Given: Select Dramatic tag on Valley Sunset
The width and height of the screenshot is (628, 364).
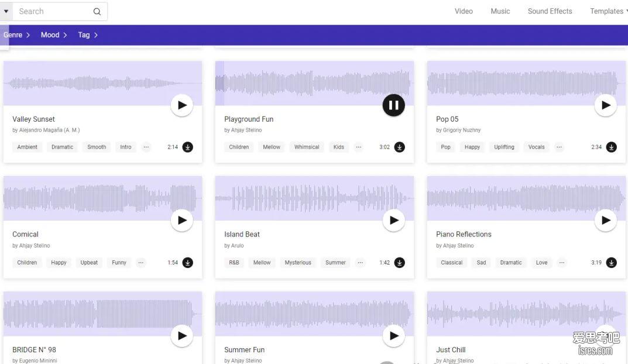Looking at the screenshot, I should coord(63,147).
